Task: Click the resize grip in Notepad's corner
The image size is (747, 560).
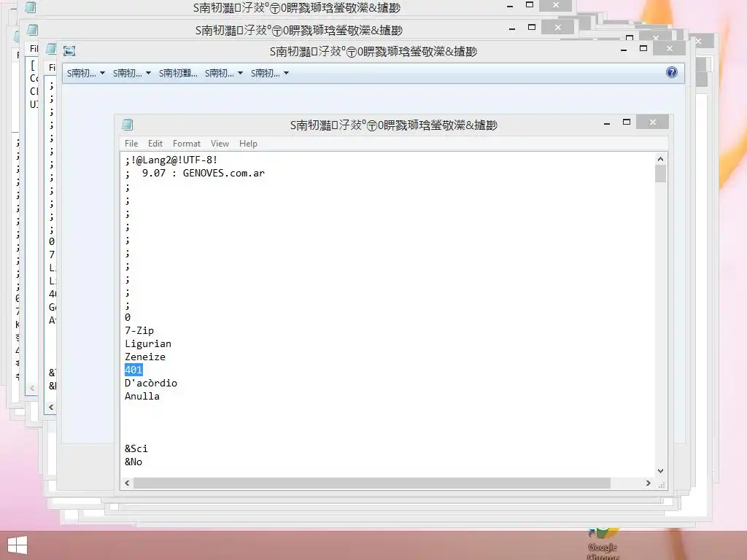Action: 661,485
